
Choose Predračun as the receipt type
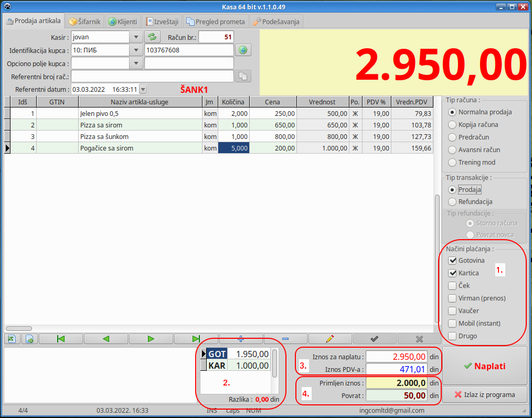452,137
